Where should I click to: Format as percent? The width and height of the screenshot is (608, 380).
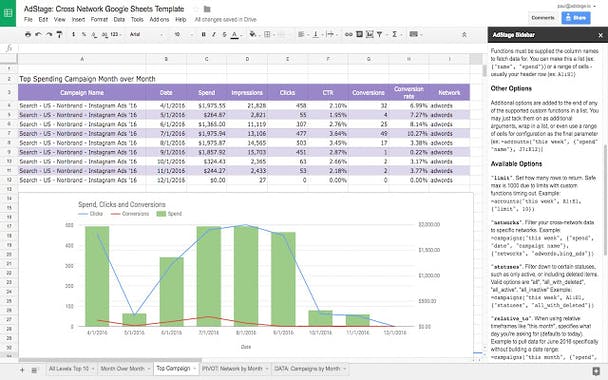pos(84,35)
